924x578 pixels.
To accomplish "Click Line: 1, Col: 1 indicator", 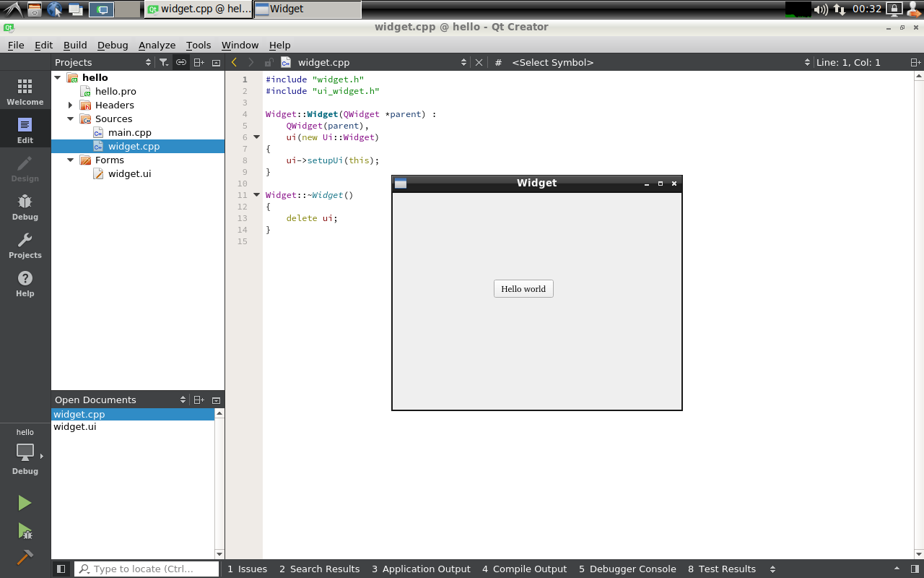I will pyautogui.click(x=848, y=63).
